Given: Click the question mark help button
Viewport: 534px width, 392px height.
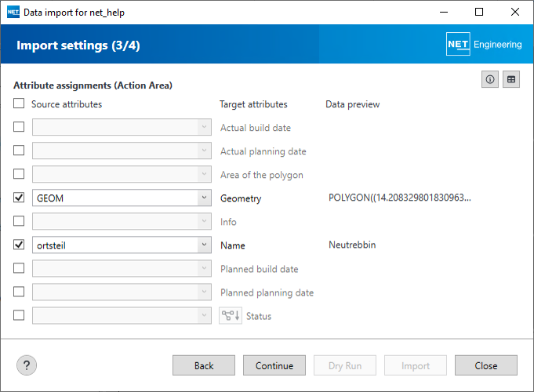Looking at the screenshot, I should (x=27, y=365).
